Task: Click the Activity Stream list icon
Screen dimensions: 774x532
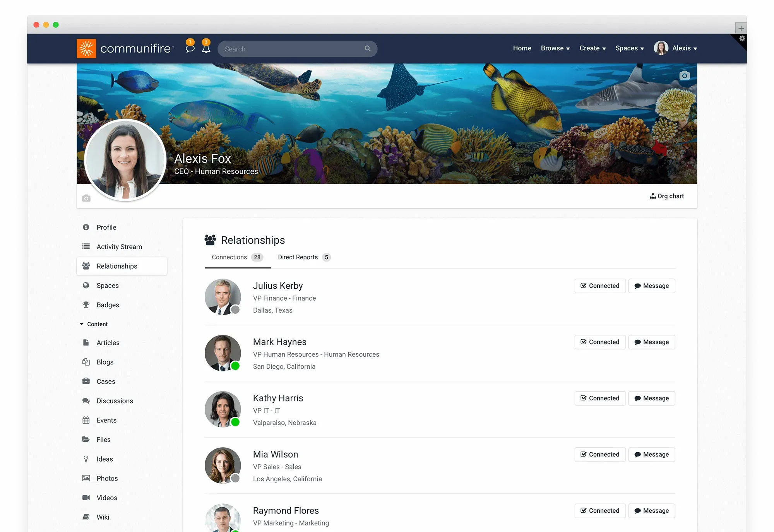Action: [x=86, y=246]
